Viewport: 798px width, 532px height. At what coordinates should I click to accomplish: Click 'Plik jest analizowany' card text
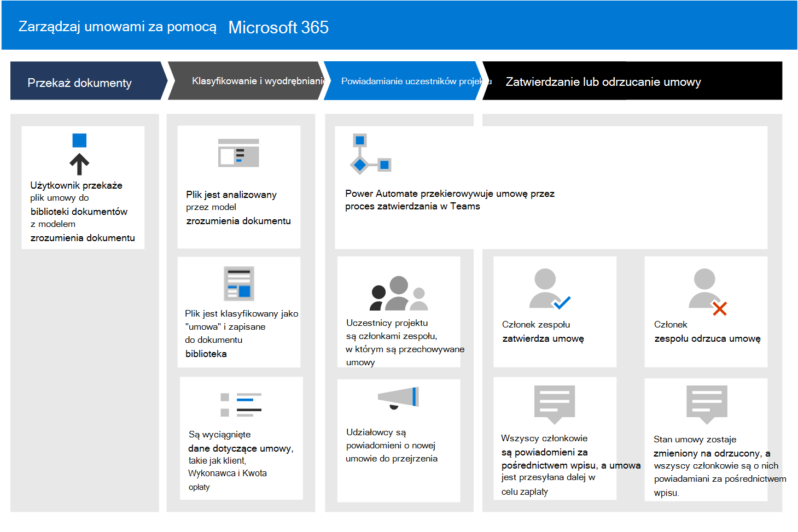[231, 195]
